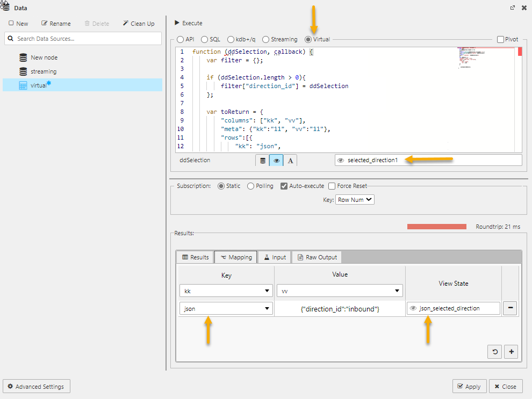The width and height of the screenshot is (532, 399).
Task: Select Static subscription
Action: [x=221, y=186]
